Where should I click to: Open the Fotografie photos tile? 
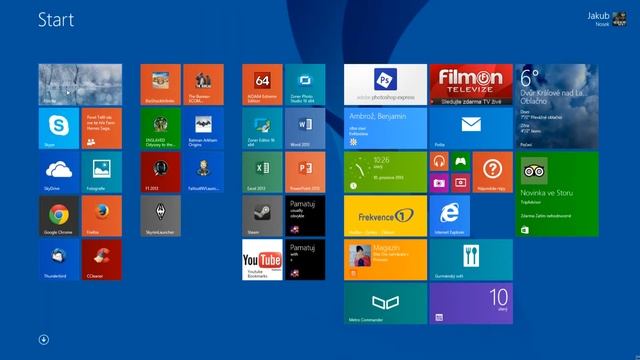(x=102, y=172)
